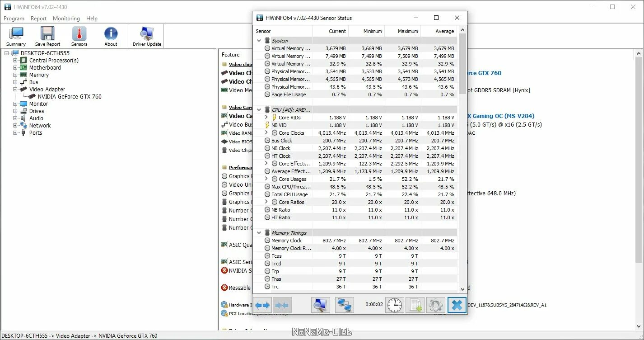The image size is (644, 340).
Task: Select the Audio tree item
Action: click(36, 118)
